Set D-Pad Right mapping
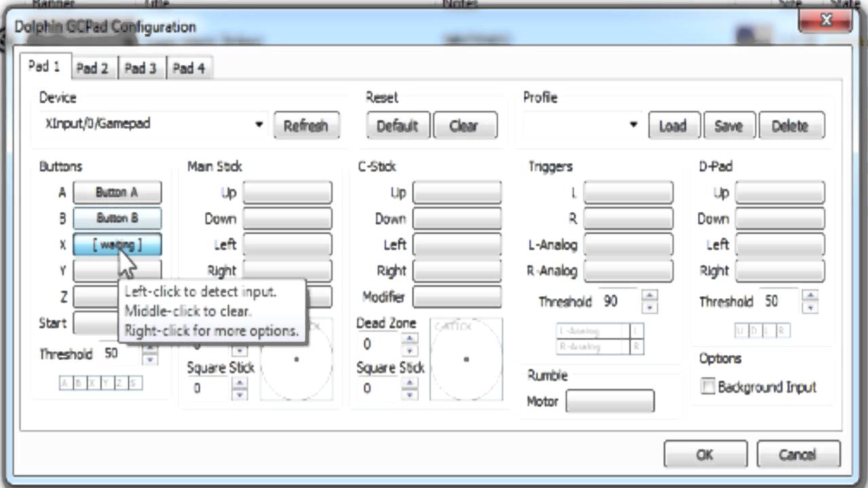The height and width of the screenshot is (488, 868). point(780,270)
